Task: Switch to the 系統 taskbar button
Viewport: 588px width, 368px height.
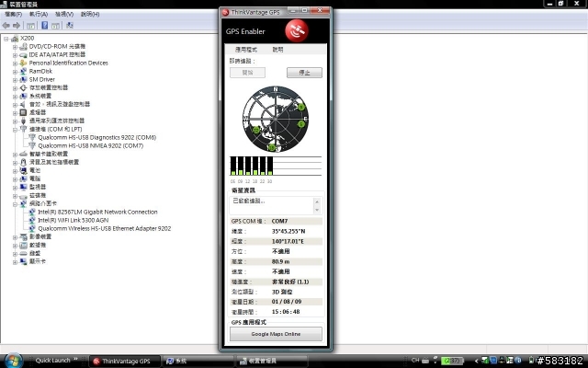Action: tap(198, 361)
